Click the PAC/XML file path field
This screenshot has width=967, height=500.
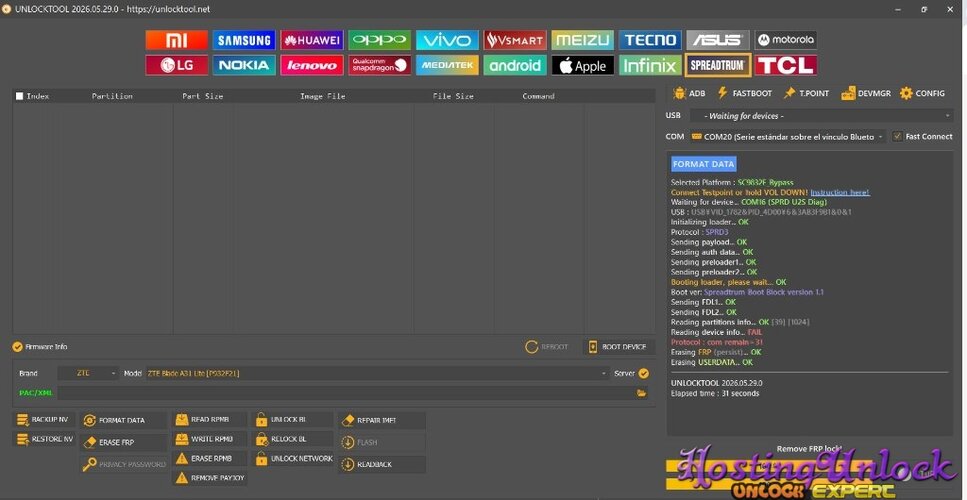(x=345, y=393)
